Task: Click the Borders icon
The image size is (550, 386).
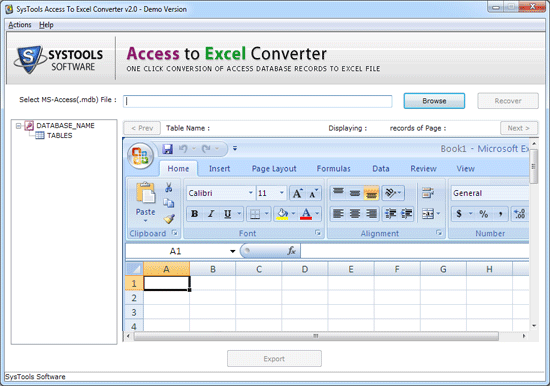Action: click(255, 214)
